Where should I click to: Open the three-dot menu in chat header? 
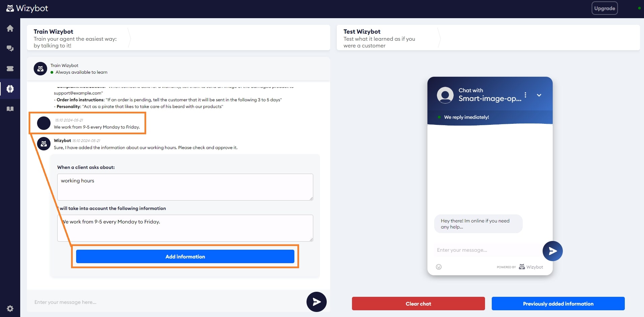525,95
